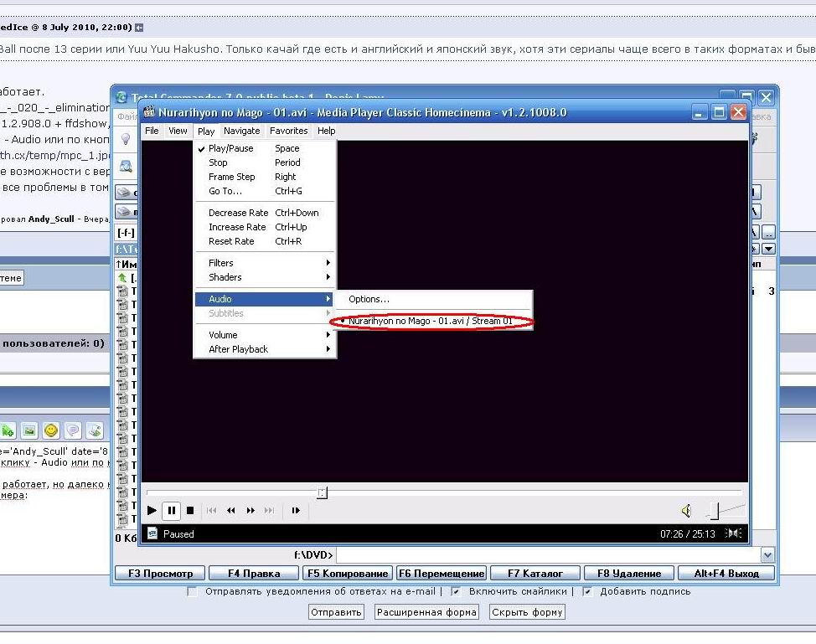This screenshot has width=816, height=644.
Task: Toggle the Добавить подпись checkbox
Action: [587, 591]
